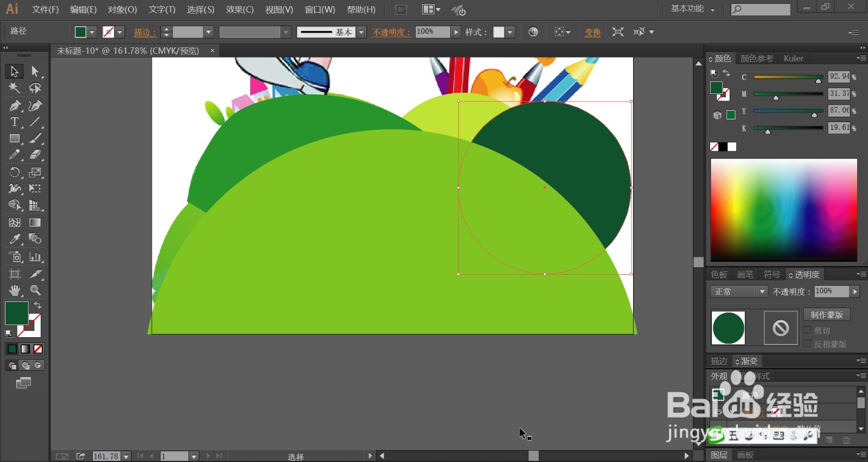The width and height of the screenshot is (868, 462).
Task: Select the Column Graph tool
Action: pyautogui.click(x=35, y=257)
